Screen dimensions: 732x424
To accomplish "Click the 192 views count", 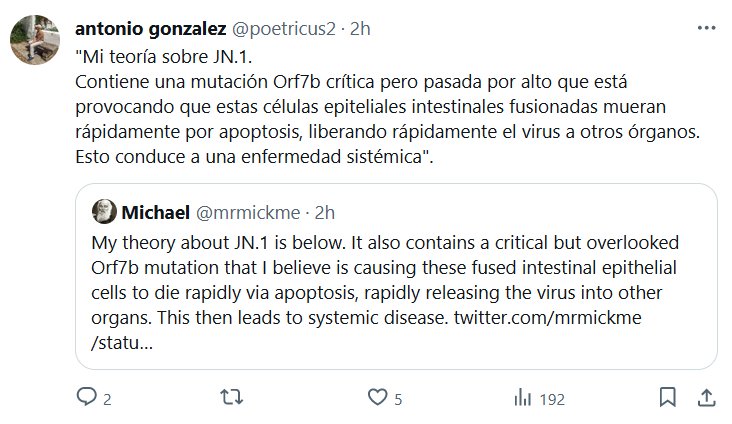I will click(552, 399).
